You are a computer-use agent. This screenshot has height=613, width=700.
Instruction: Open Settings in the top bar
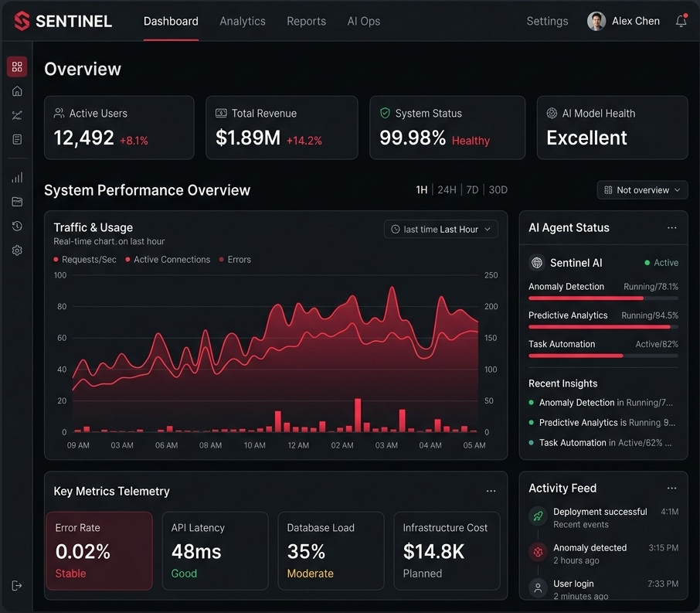click(547, 21)
